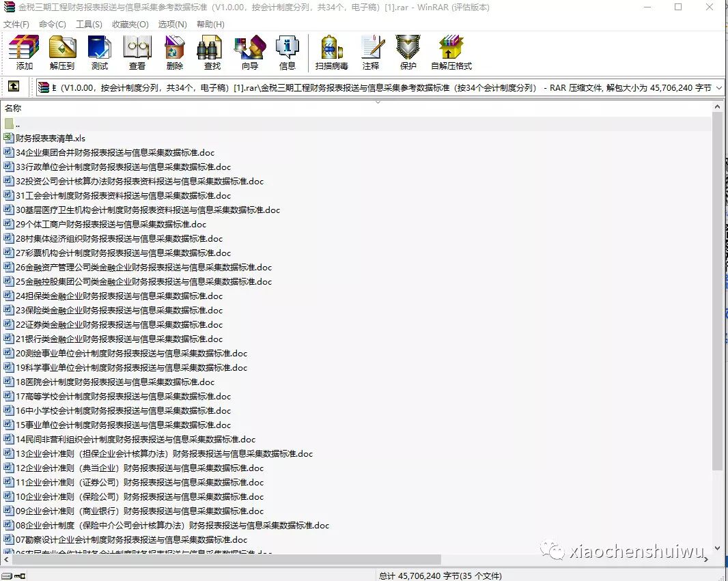Open the 工具(S) menu

[x=89, y=24]
